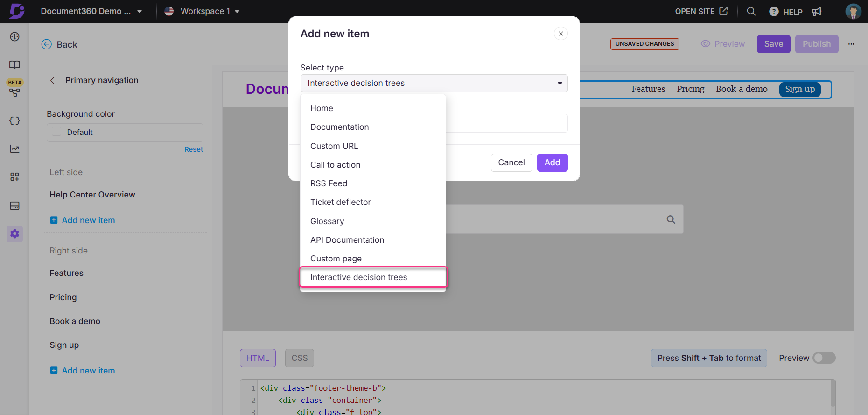Click the preview search input box

coord(565,219)
